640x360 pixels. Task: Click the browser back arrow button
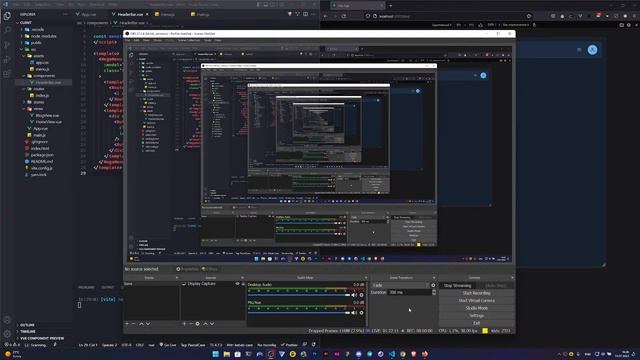pyautogui.click(x=326, y=16)
